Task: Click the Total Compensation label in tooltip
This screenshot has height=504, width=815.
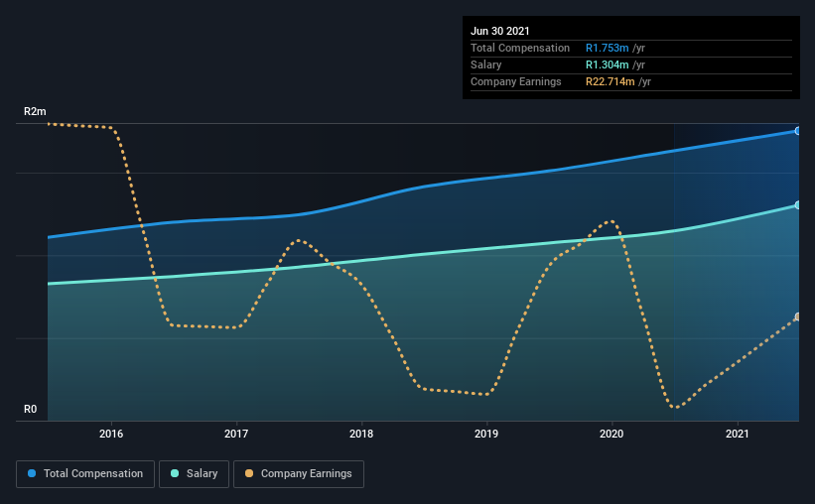Action: tap(520, 48)
